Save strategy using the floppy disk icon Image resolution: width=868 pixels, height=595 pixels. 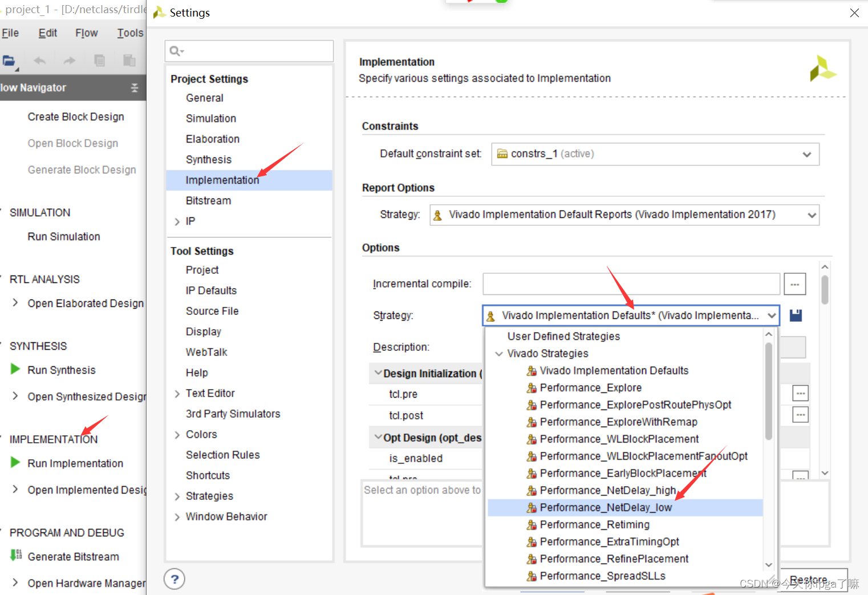[x=796, y=315]
